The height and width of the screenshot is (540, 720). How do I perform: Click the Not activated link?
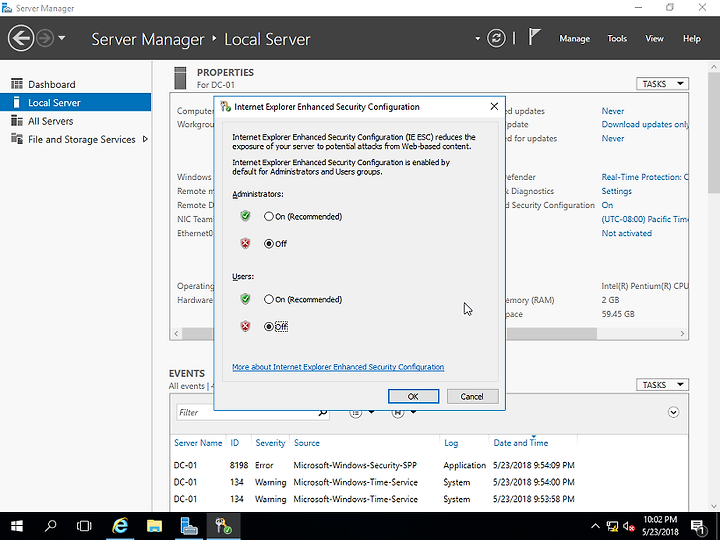click(626, 233)
